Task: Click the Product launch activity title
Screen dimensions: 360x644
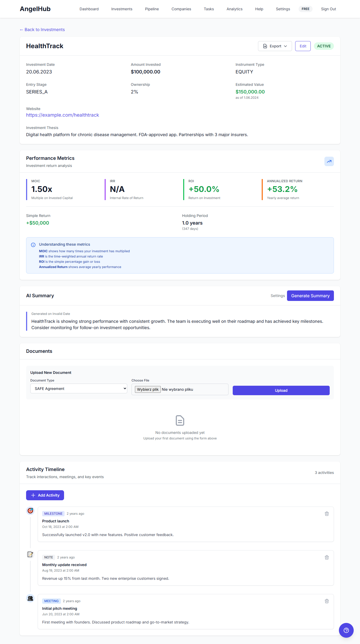Action: pos(56,521)
